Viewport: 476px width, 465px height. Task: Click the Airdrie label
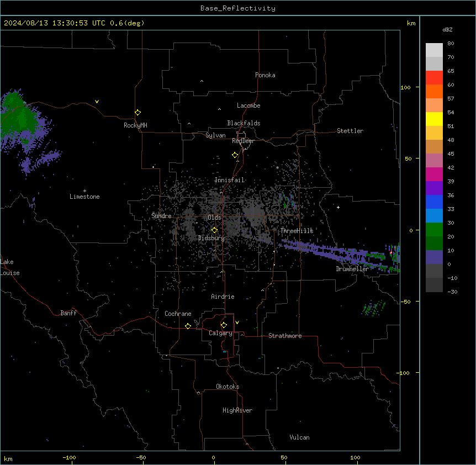coord(223,297)
